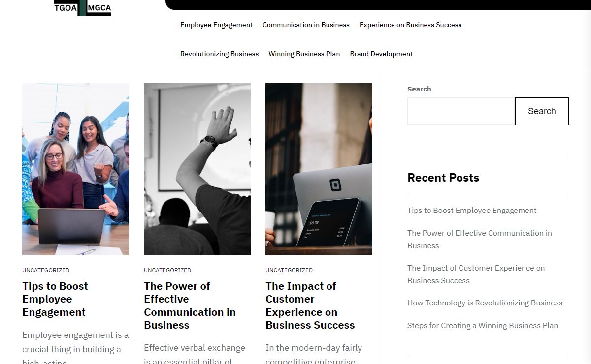Open Winning Business Plan in navigation
Viewport: 591px width, 364px height.
(304, 54)
